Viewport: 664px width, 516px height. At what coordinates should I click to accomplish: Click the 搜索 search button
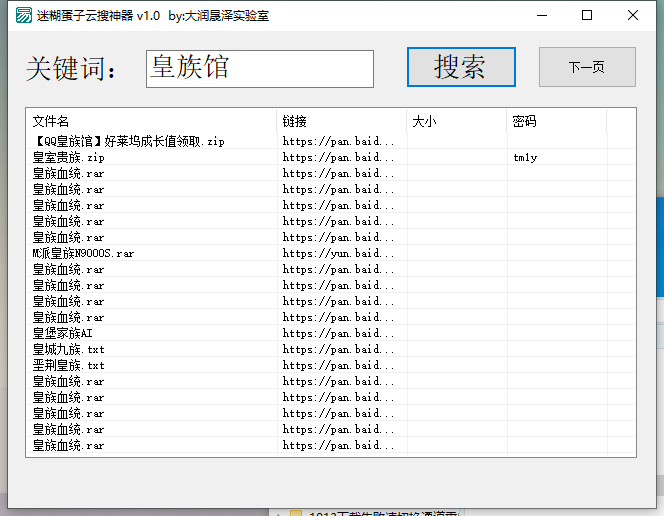tap(461, 67)
